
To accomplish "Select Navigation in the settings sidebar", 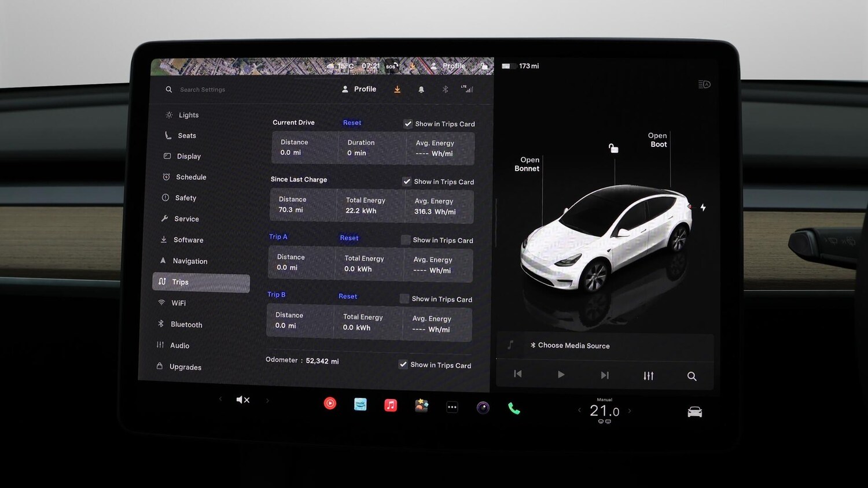I will pos(190,261).
